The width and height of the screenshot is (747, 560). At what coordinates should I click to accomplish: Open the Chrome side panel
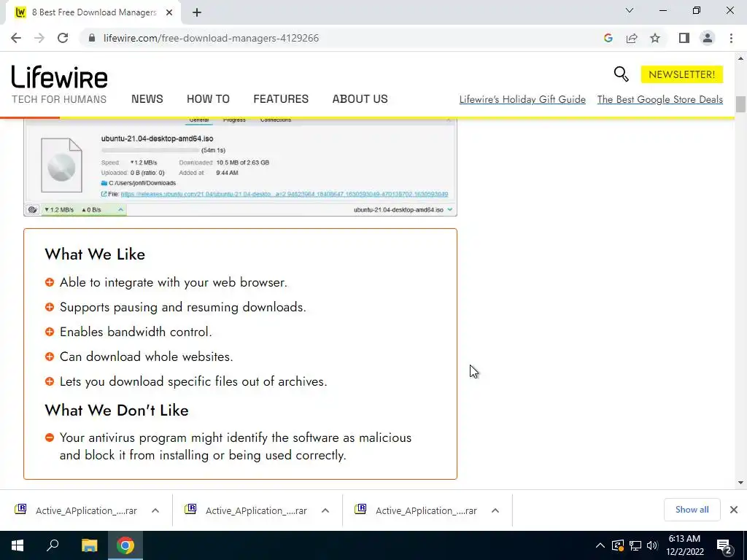(684, 38)
